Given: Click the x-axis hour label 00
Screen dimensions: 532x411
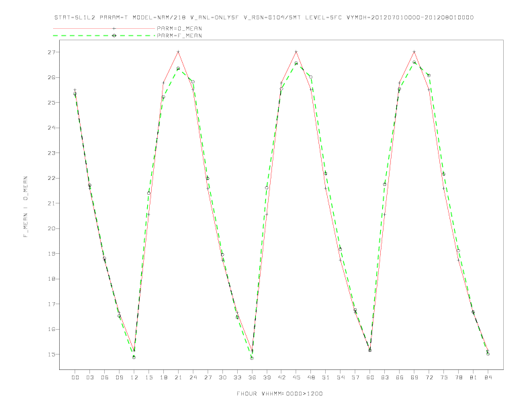Looking at the screenshot, I should [75, 377].
